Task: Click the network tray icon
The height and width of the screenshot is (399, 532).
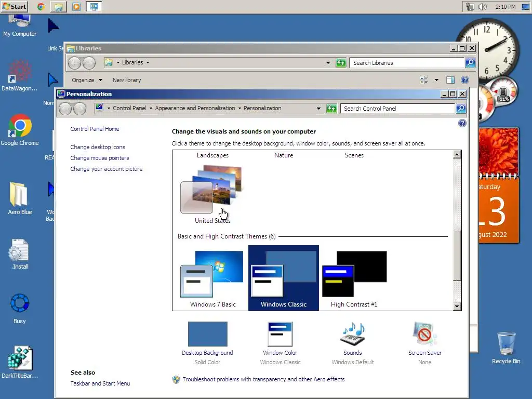Action: pyautogui.click(x=470, y=6)
